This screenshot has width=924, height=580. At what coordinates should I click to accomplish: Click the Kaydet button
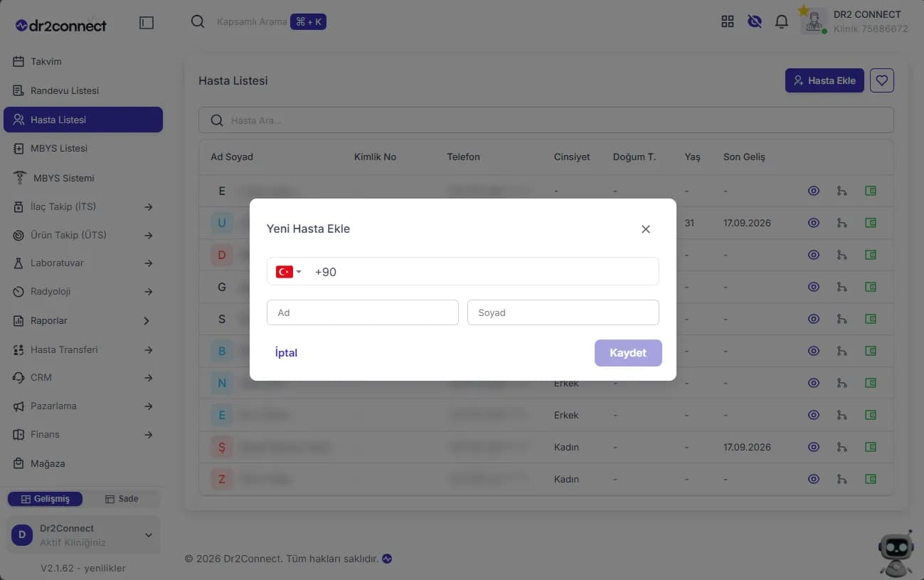coord(628,353)
